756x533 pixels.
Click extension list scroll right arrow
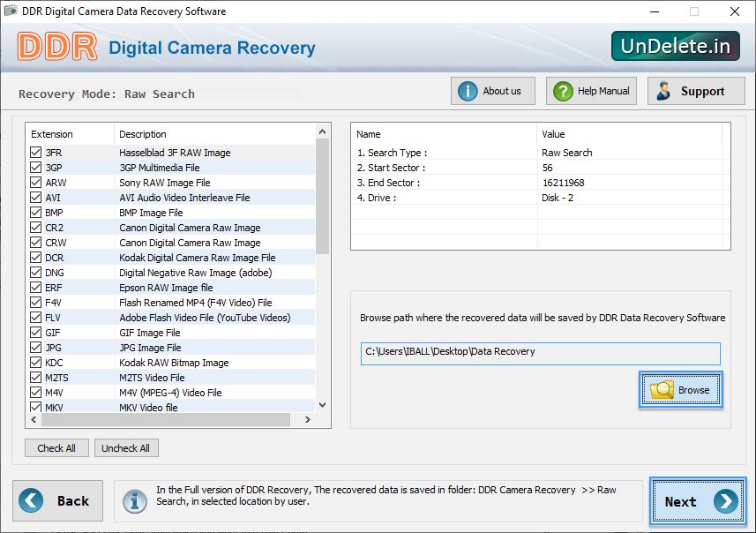pyautogui.click(x=308, y=420)
